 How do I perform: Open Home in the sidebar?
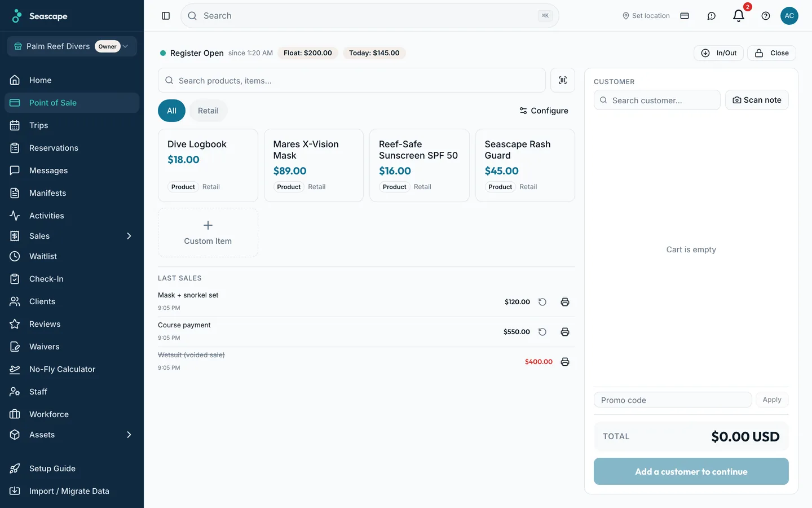72,80
